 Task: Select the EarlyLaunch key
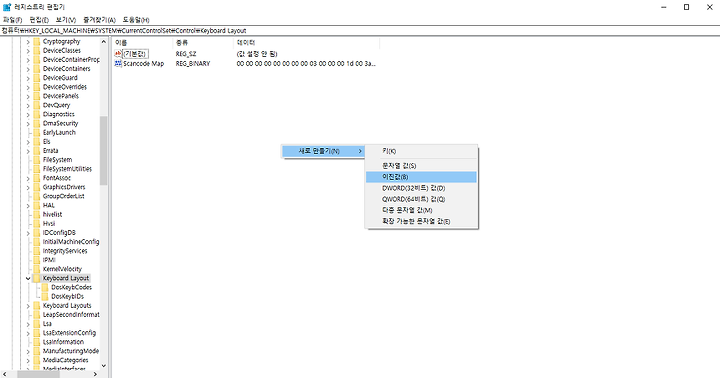click(x=59, y=132)
